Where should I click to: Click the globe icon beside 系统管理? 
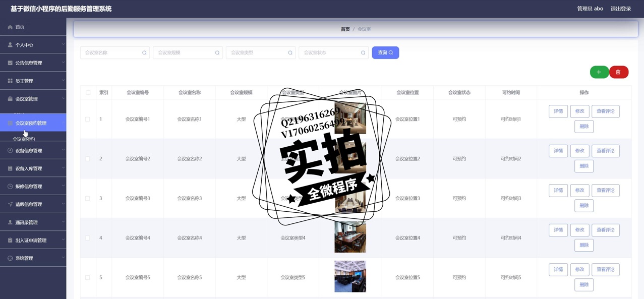point(10,258)
